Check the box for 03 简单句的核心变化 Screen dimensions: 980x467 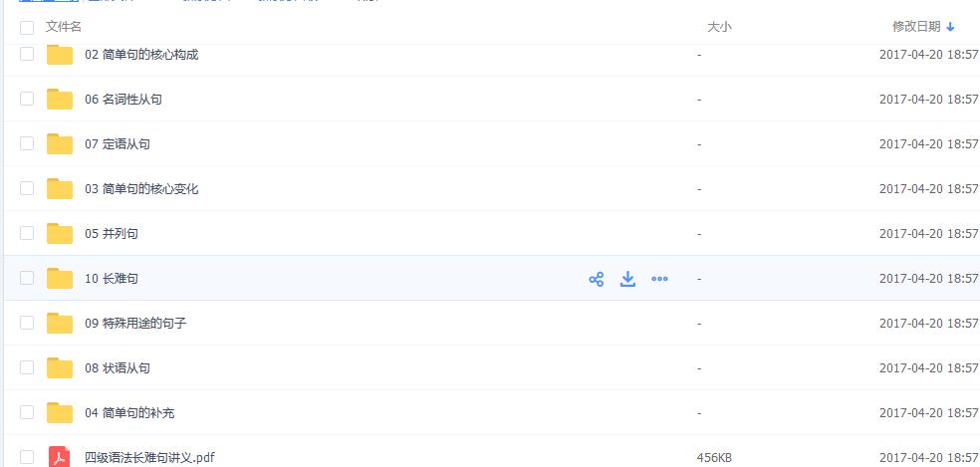pos(27,189)
